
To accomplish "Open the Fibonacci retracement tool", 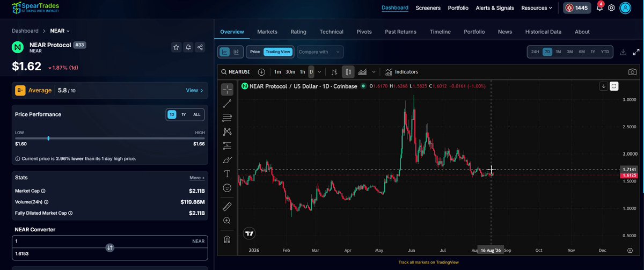I will 227,117.
